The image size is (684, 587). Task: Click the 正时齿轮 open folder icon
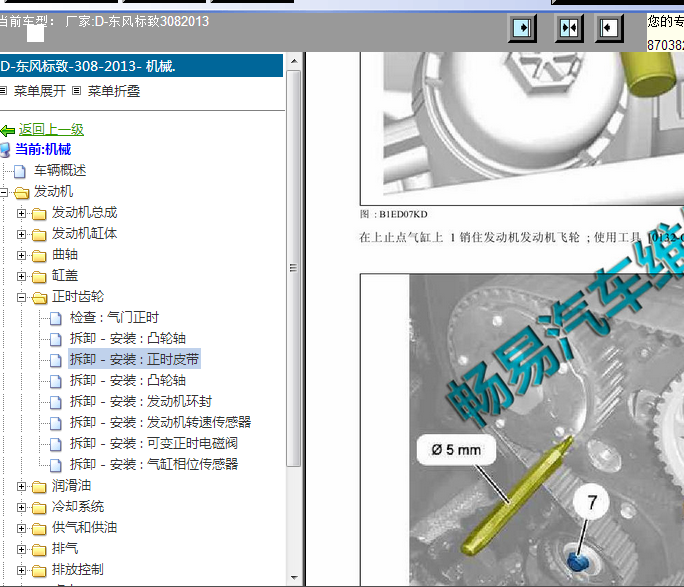tap(39, 297)
